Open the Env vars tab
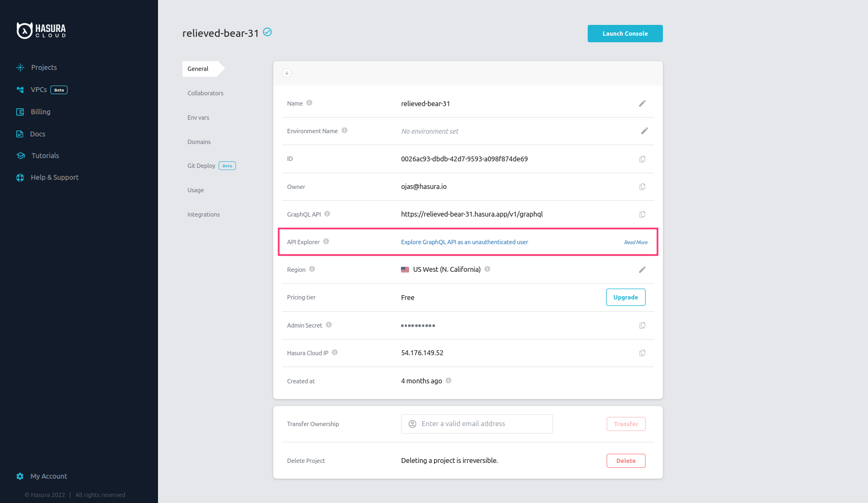868x503 pixels. (x=198, y=117)
